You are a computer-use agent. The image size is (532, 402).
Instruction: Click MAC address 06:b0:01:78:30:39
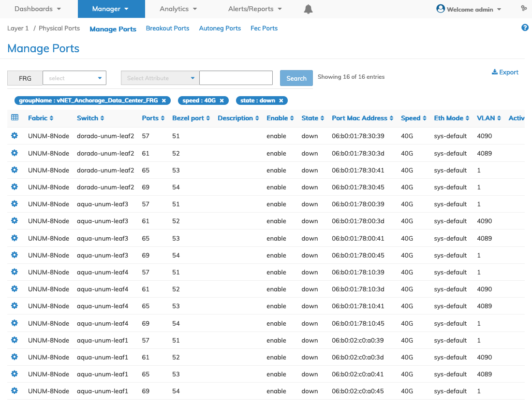click(x=358, y=136)
